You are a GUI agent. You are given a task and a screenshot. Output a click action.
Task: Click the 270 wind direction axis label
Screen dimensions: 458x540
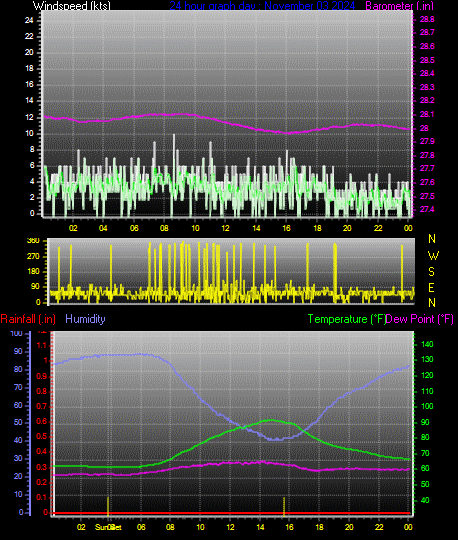click(33, 257)
